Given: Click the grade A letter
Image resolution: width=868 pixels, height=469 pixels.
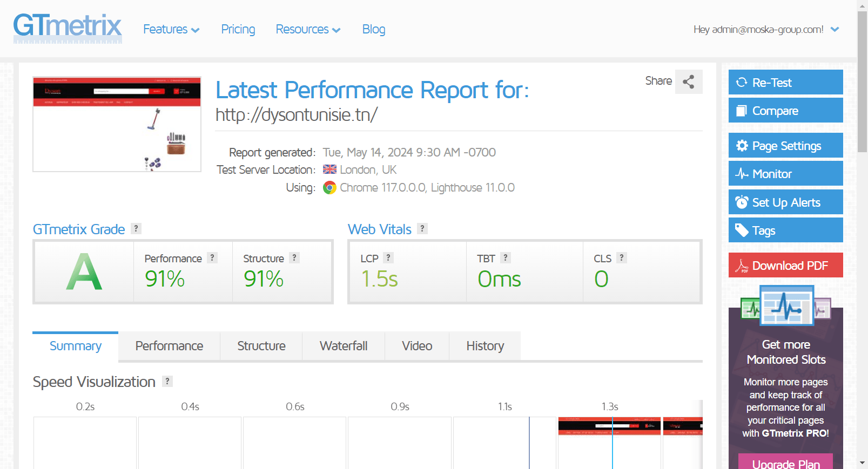Looking at the screenshot, I should pyautogui.click(x=84, y=271).
